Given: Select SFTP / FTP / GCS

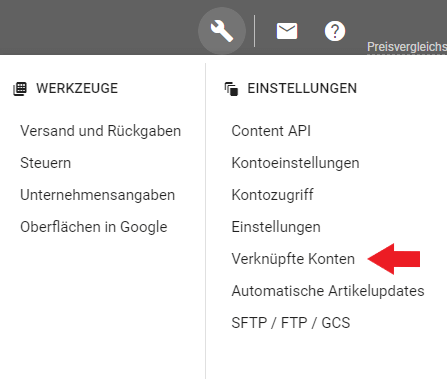Looking at the screenshot, I should click(291, 323).
